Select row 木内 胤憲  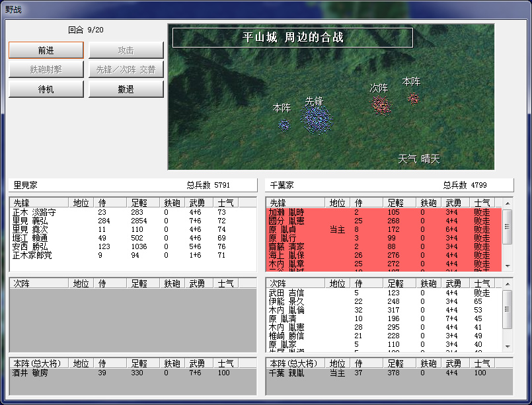click(384, 327)
